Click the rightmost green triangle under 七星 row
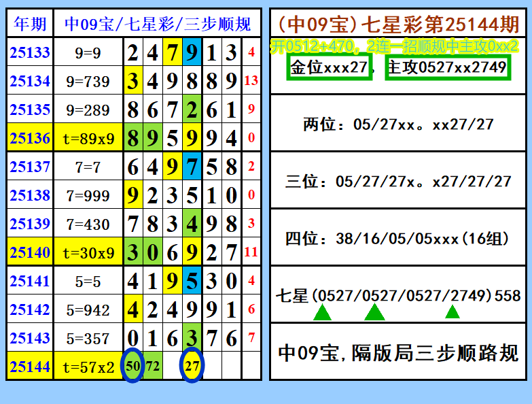The image size is (532, 404). [x=453, y=312]
